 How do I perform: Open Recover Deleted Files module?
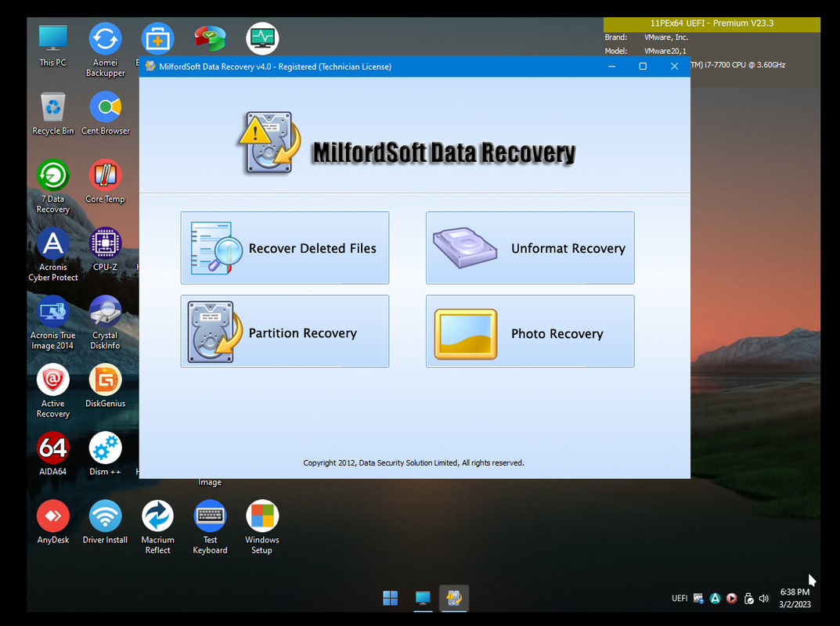coord(284,248)
